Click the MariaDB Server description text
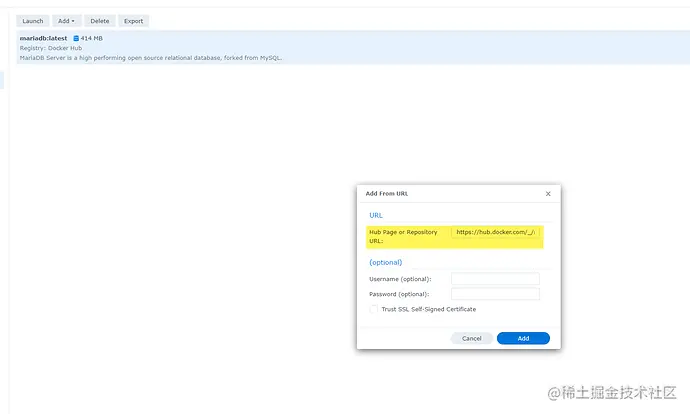Viewport: 690px width, 414px height. (x=150, y=58)
